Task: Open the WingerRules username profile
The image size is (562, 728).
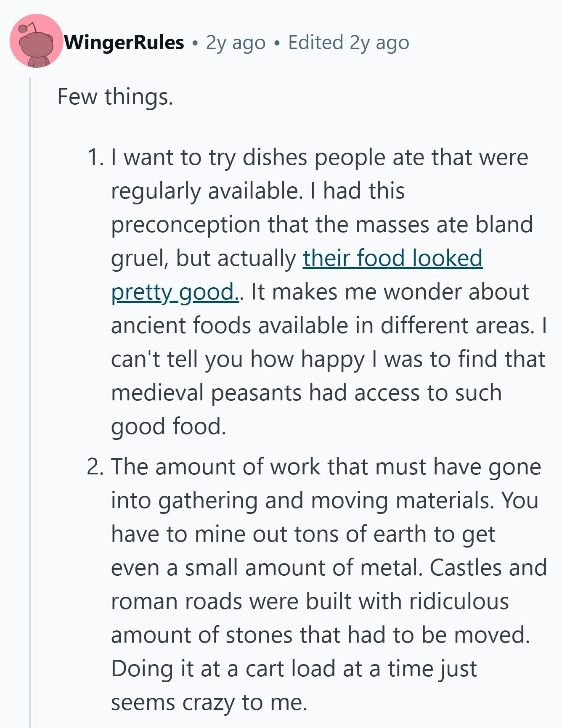Action: click(x=124, y=42)
